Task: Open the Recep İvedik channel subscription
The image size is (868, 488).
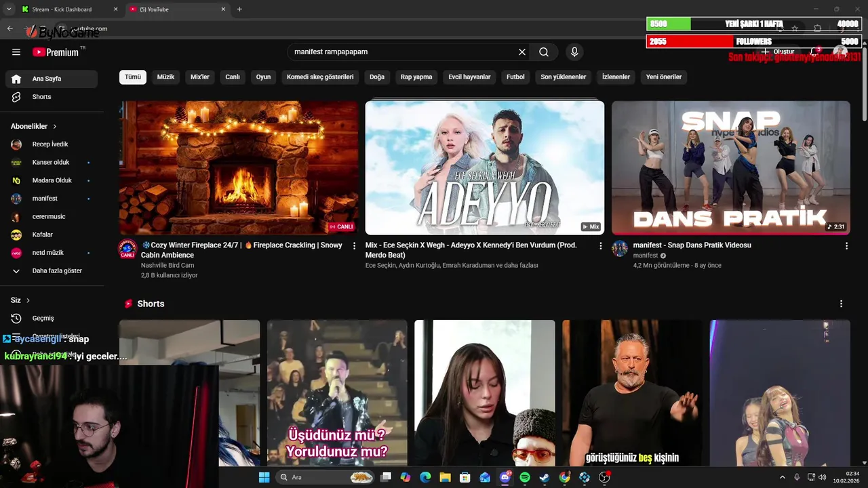Action: coord(52,144)
